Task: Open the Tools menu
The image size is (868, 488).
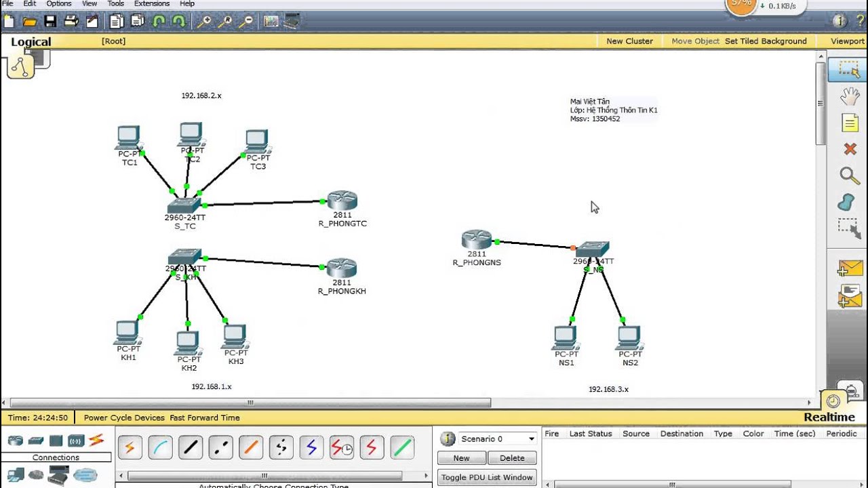Action: coord(115,3)
